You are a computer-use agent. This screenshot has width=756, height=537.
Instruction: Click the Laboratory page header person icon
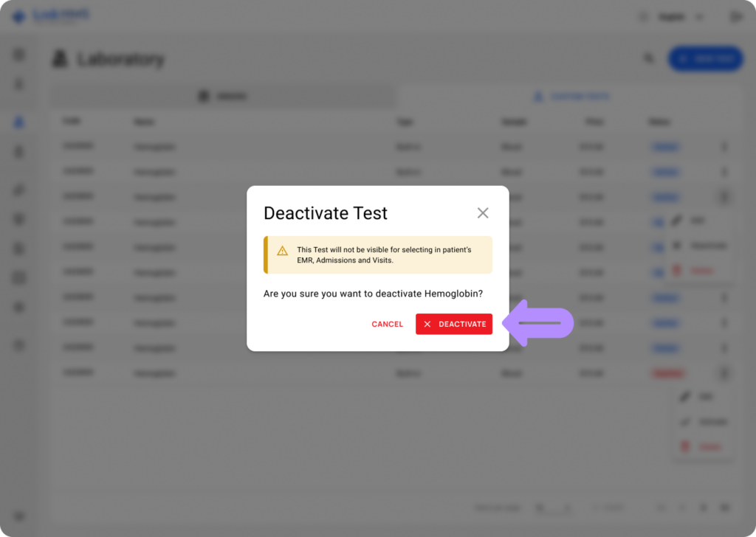pyautogui.click(x=61, y=59)
